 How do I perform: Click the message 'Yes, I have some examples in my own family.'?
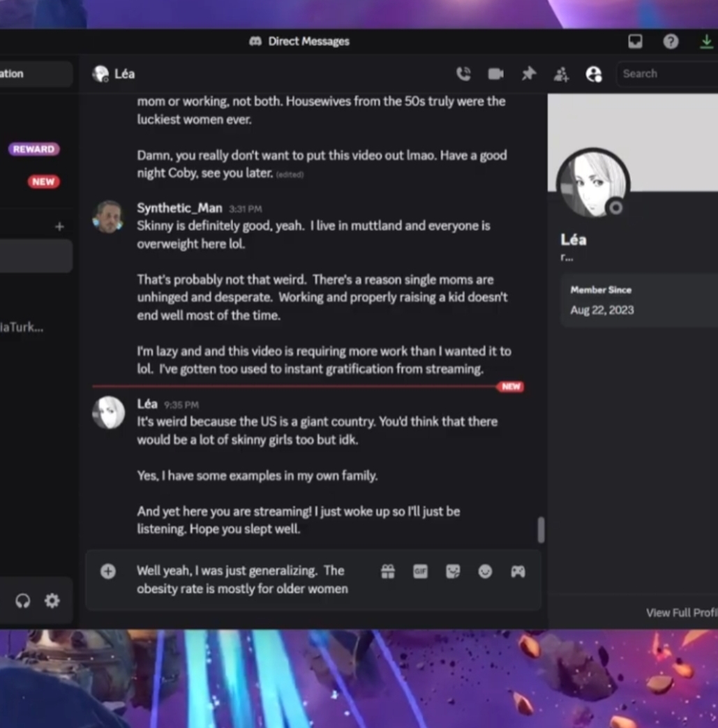tap(257, 476)
